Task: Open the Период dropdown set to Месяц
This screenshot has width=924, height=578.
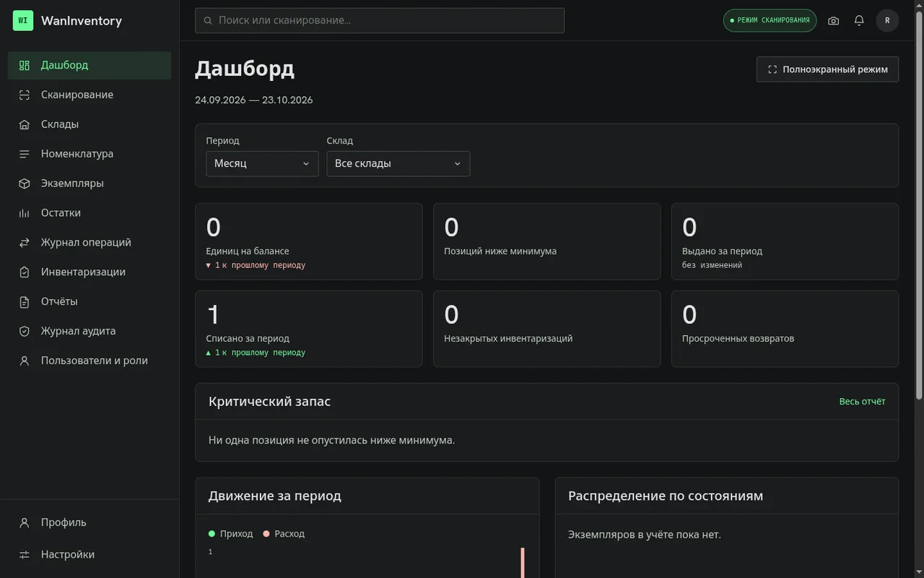Action: pyautogui.click(x=262, y=163)
